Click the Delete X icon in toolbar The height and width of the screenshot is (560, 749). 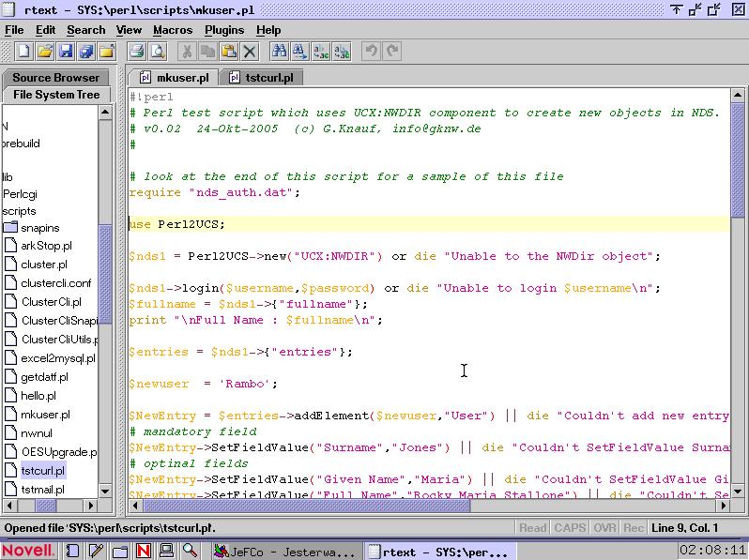coord(250,52)
